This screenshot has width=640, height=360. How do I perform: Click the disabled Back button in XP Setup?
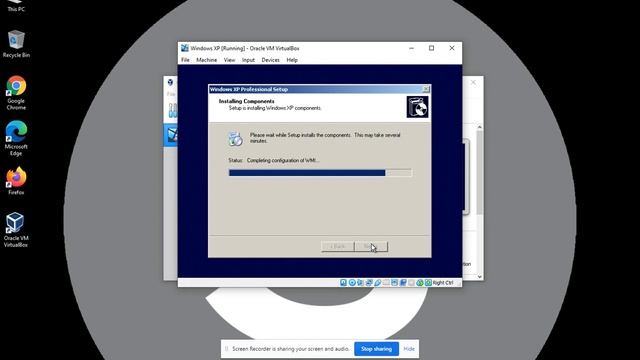pyautogui.click(x=338, y=247)
